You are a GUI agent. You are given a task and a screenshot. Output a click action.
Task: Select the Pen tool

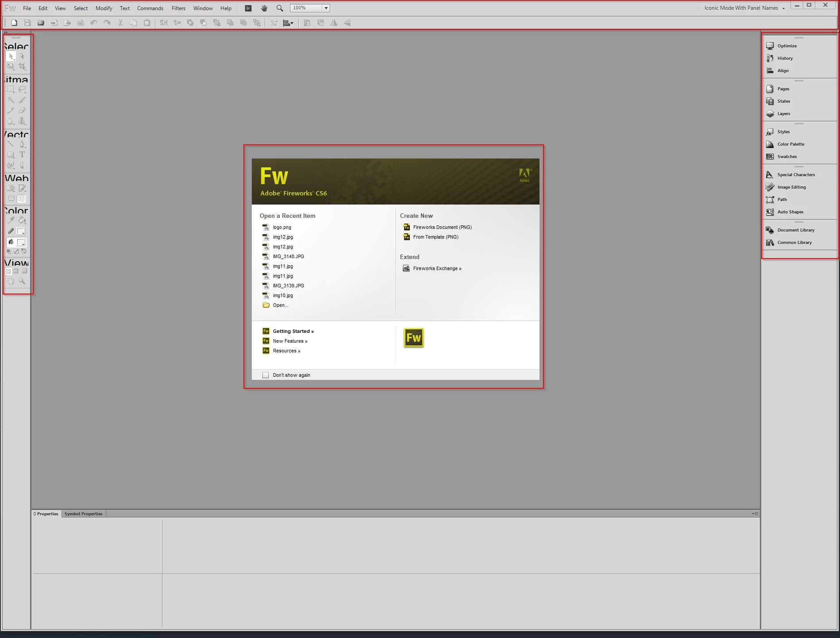pyautogui.click(x=22, y=144)
